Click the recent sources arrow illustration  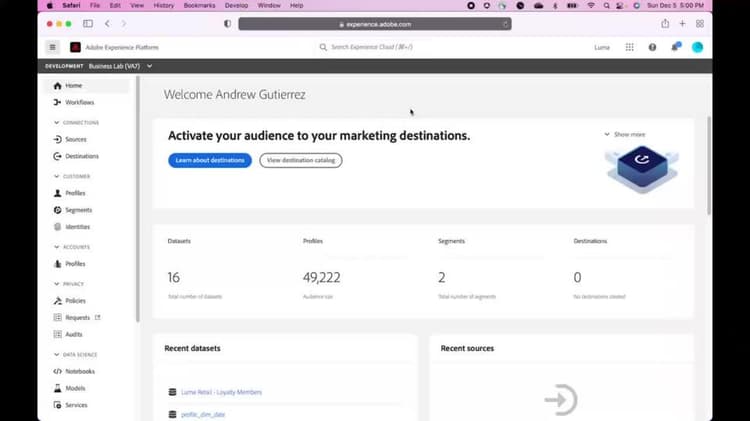[561, 399]
